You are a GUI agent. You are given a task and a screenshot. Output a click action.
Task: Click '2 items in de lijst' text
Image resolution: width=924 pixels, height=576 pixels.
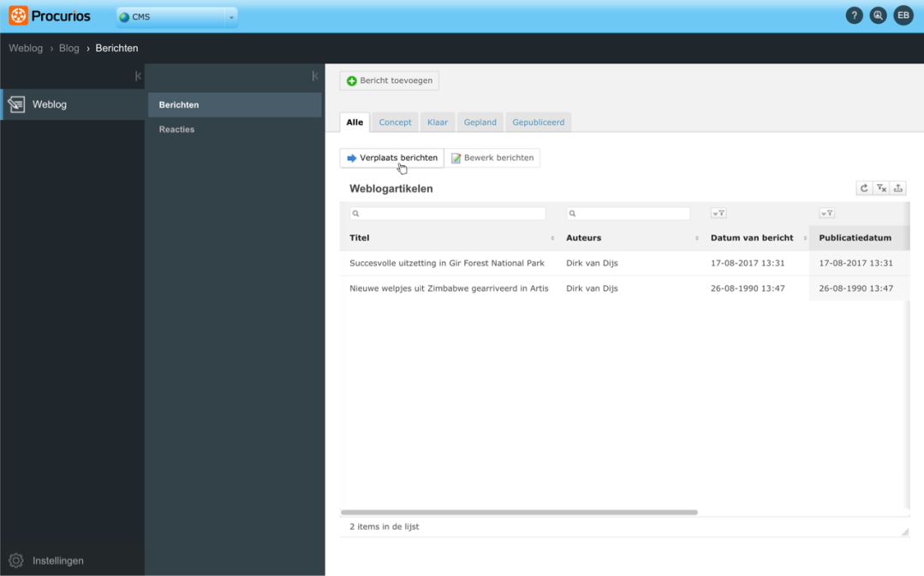(x=385, y=526)
